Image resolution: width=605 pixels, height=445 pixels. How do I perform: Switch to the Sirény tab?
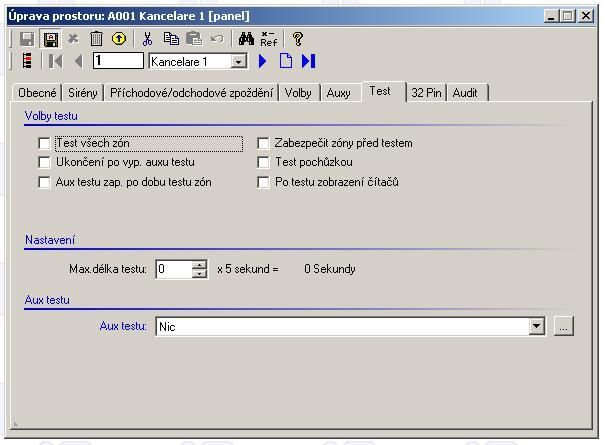point(83,93)
